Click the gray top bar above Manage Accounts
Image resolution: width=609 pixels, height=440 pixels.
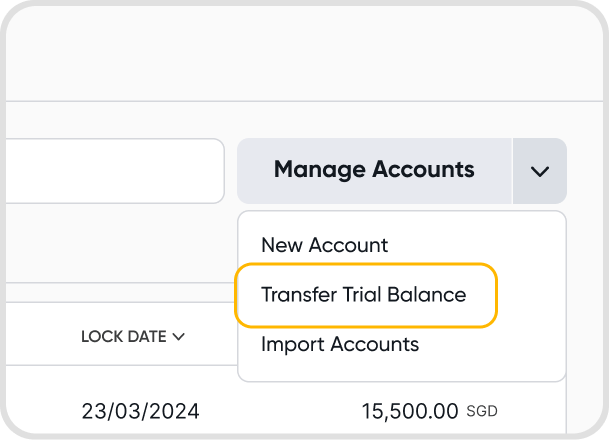coord(300,50)
